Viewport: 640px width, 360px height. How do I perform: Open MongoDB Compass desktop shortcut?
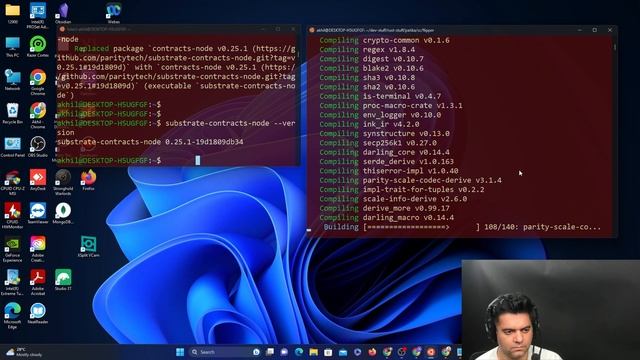(x=63, y=214)
